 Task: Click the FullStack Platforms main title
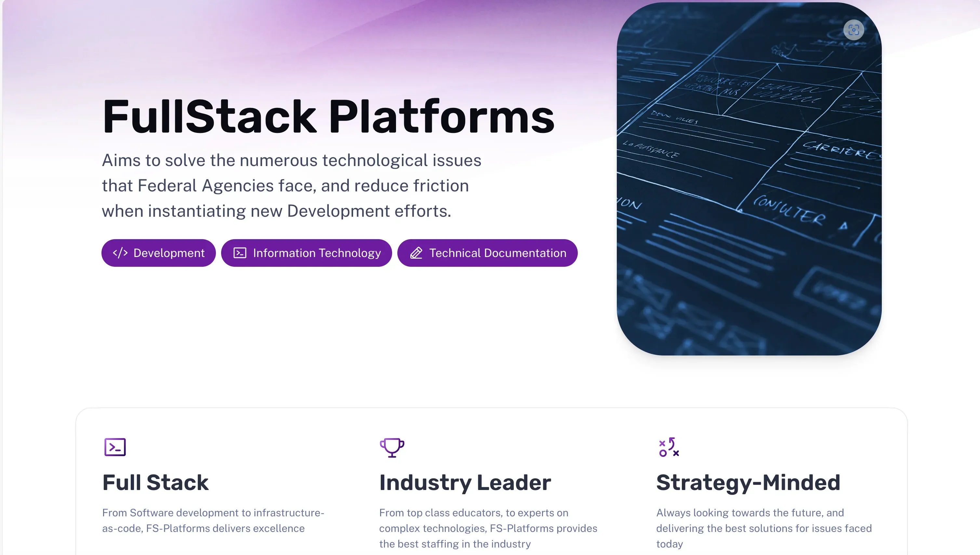328,116
